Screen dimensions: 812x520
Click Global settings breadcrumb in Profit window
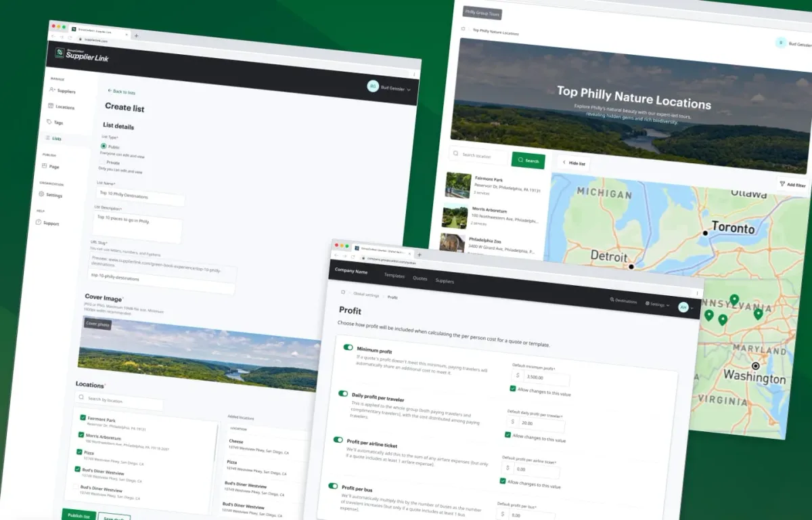pyautogui.click(x=365, y=295)
